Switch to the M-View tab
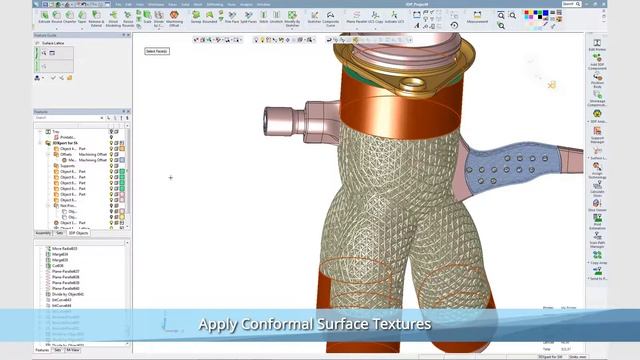This screenshot has height=360, width=640. click(73, 350)
